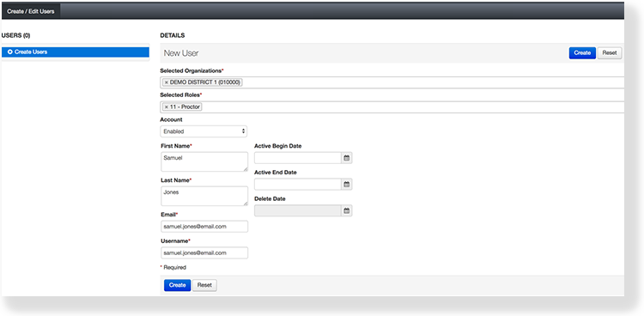Click the plus icon beside Create Users
The image size is (644, 316).
coord(9,52)
